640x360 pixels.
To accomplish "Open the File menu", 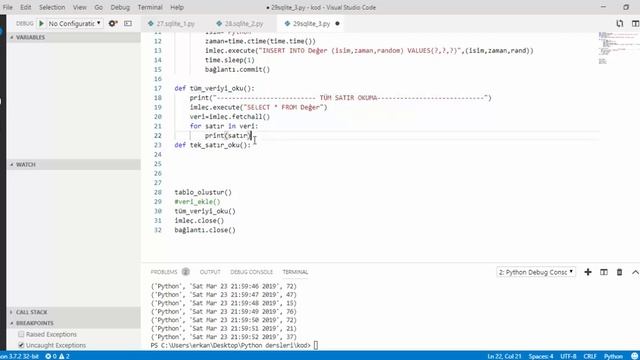I will [7, 7].
